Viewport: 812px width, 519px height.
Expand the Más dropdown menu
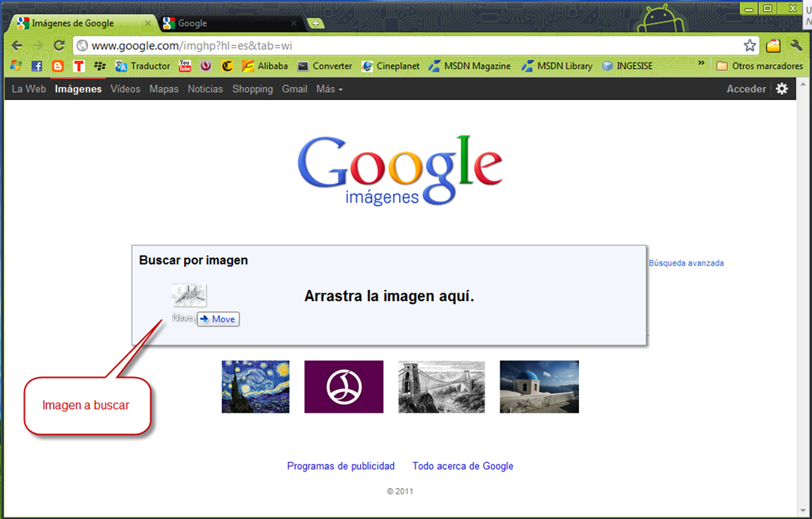[329, 89]
